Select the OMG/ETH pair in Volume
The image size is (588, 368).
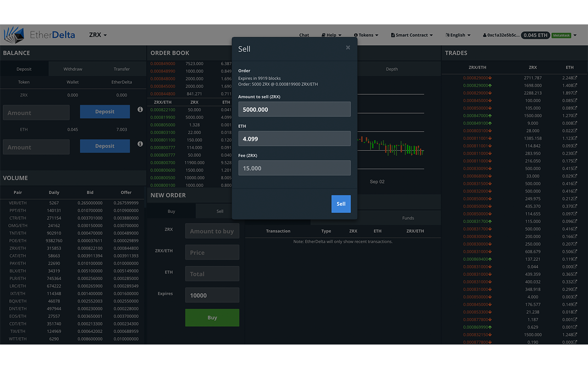(x=73, y=225)
